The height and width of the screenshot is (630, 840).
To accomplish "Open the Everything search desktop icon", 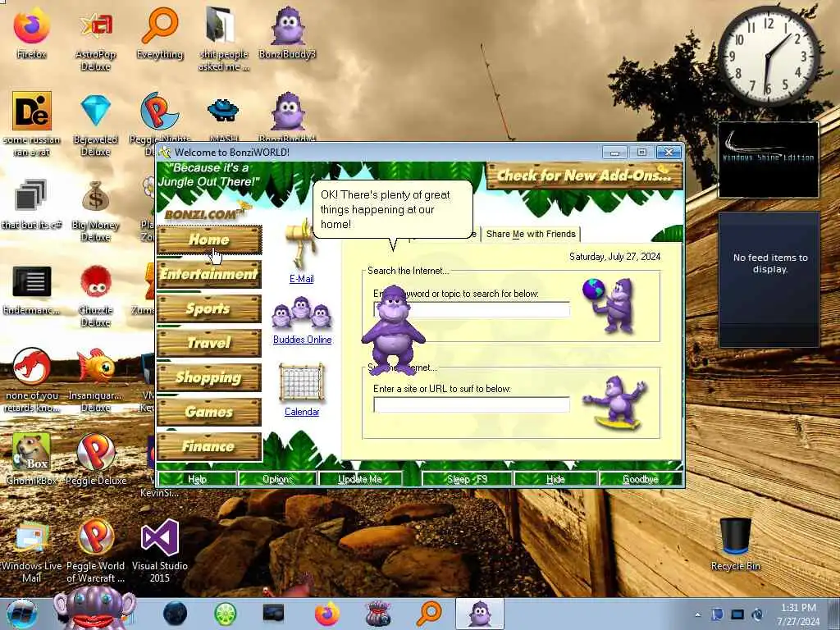I will pos(160,33).
